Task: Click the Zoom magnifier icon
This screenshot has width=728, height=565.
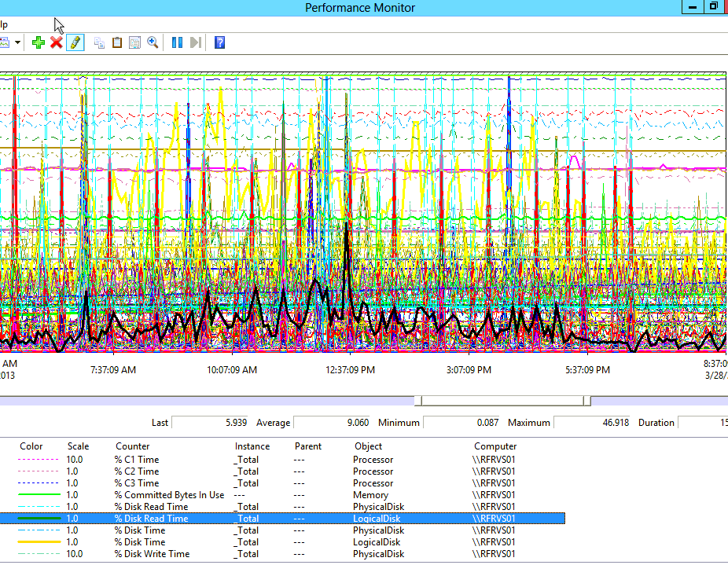Action: coord(153,42)
